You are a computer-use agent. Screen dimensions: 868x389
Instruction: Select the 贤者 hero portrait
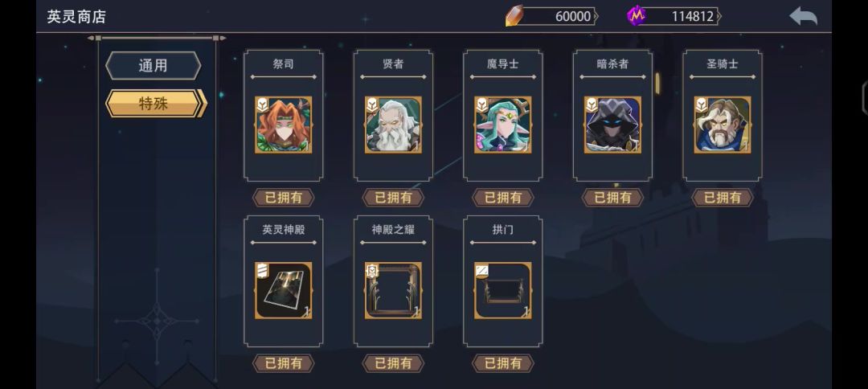(393, 125)
